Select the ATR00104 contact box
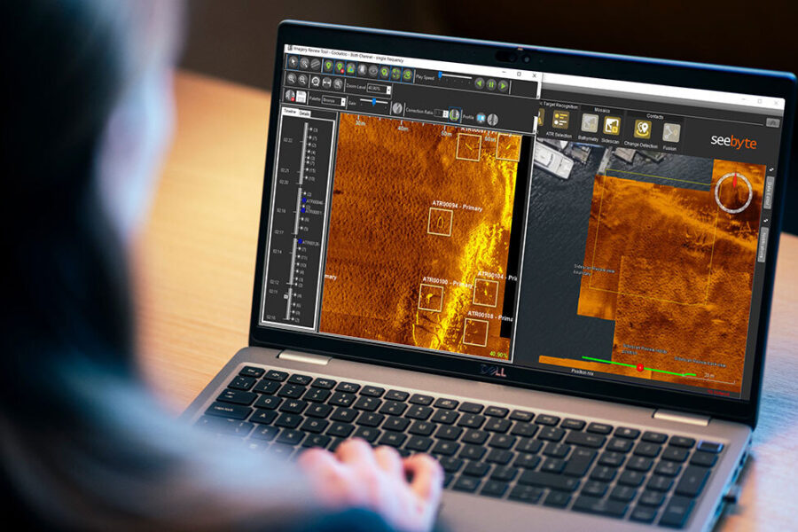Viewport: 798px width, 532px height. [x=486, y=293]
